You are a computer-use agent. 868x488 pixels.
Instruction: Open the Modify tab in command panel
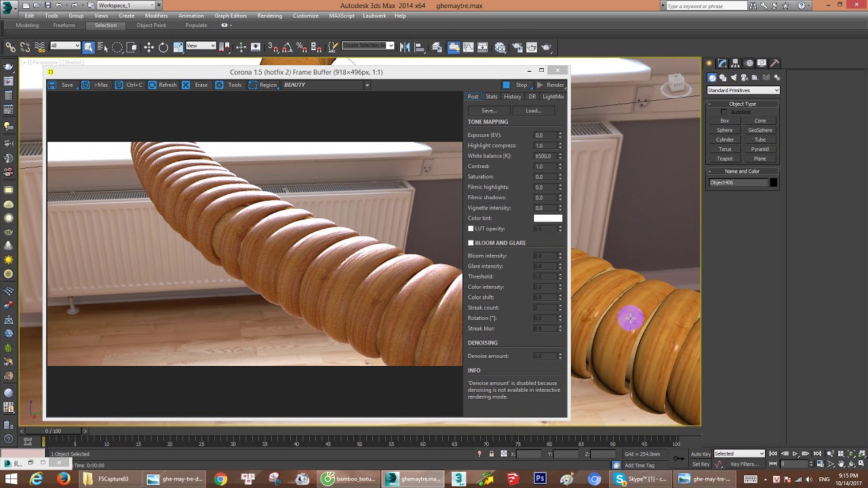tap(722, 63)
